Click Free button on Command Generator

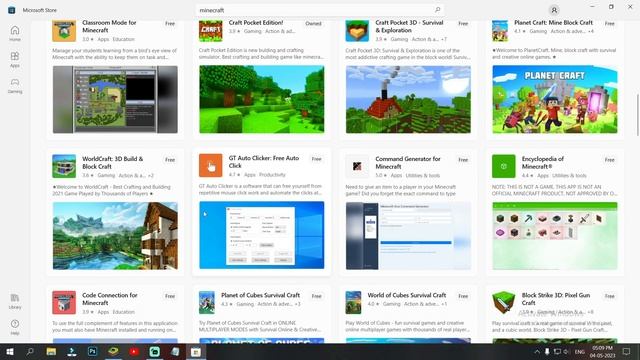tap(463, 160)
